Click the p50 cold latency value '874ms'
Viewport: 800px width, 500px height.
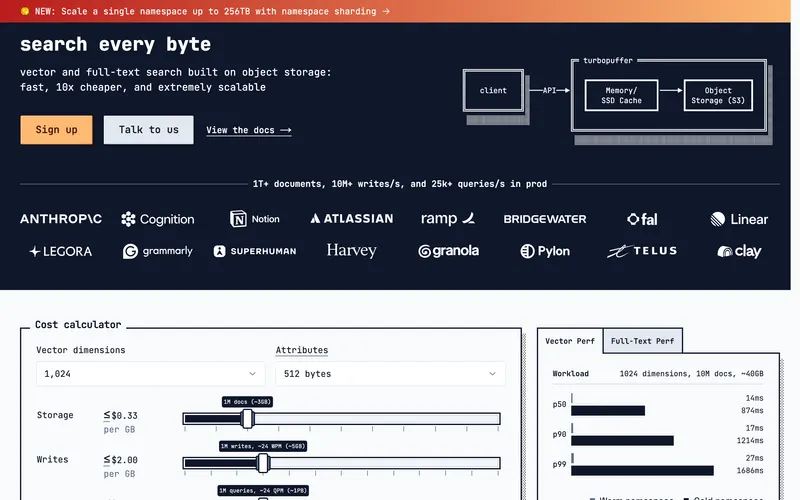(752, 410)
